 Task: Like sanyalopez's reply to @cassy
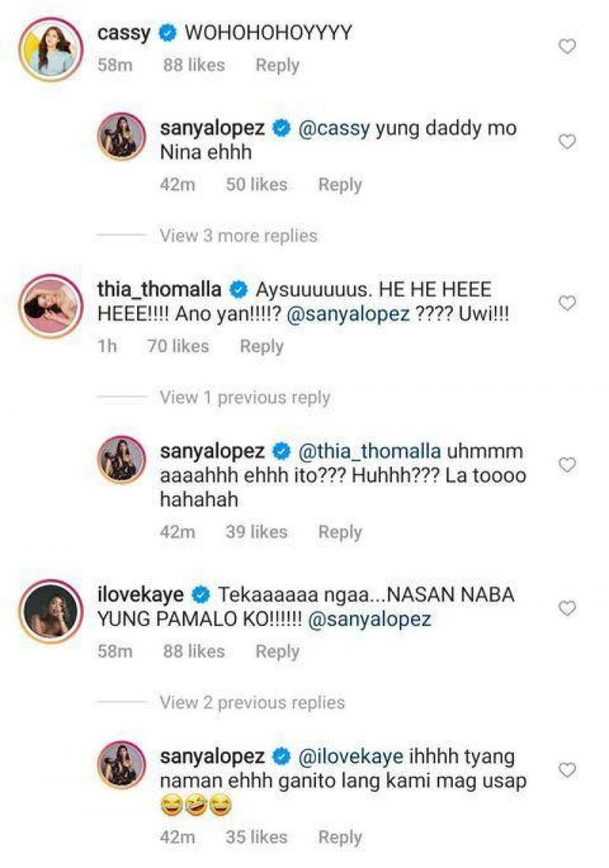click(567, 142)
